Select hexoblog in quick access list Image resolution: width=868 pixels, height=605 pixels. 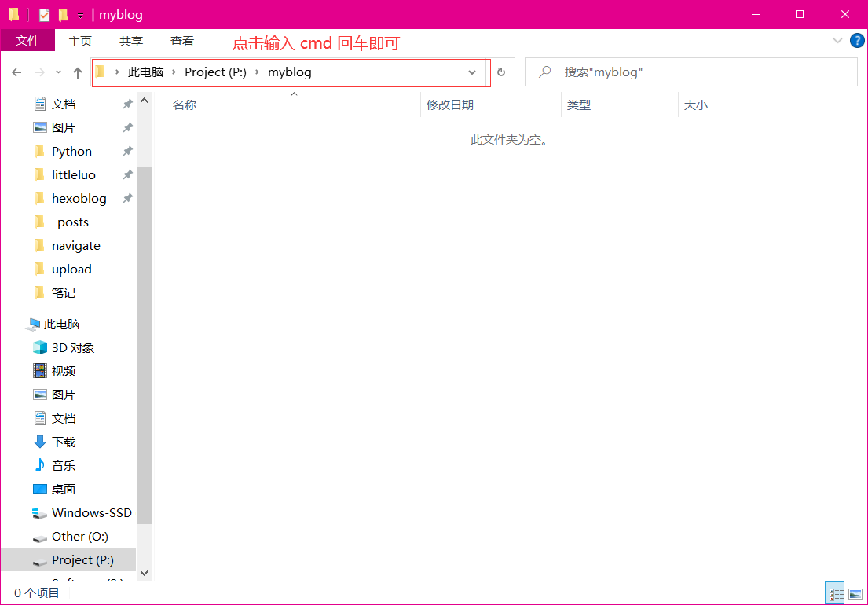(x=79, y=198)
